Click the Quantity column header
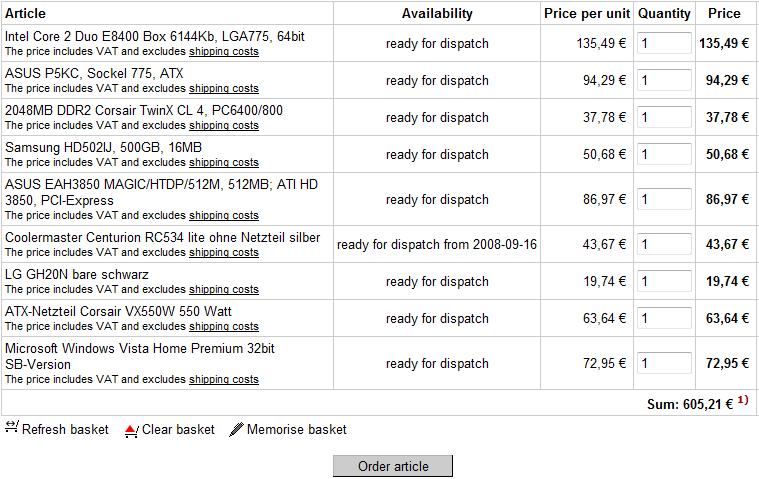 click(x=664, y=13)
